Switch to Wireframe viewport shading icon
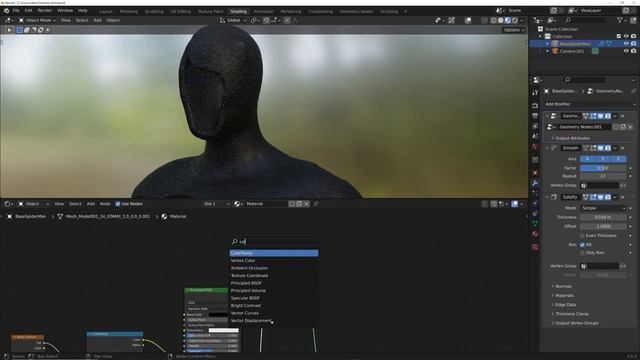The width and height of the screenshot is (640, 360). (494, 20)
